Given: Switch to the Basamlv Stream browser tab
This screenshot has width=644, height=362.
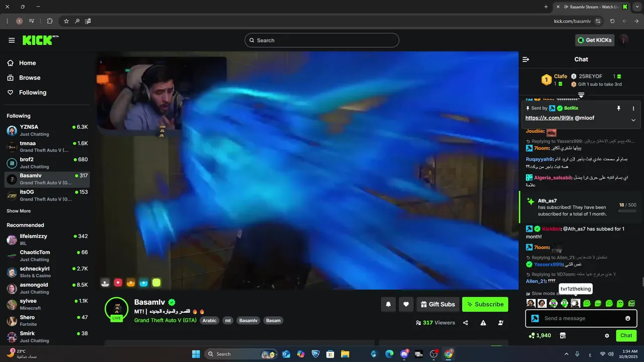Looking at the screenshot, I should [x=592, y=7].
